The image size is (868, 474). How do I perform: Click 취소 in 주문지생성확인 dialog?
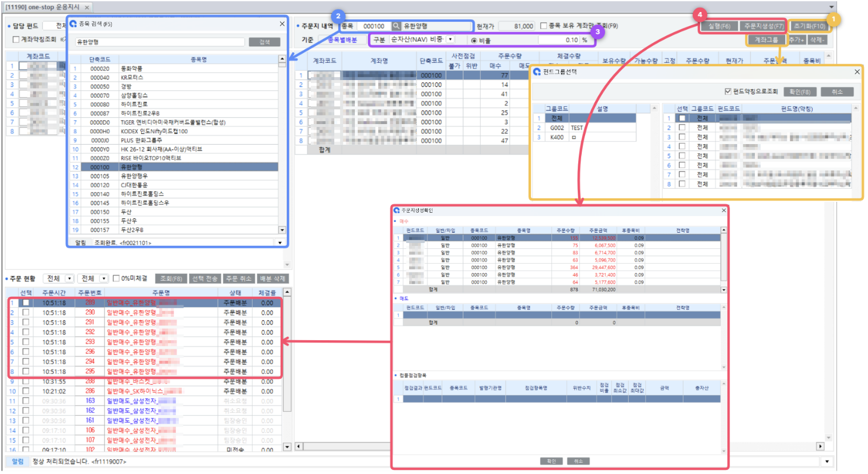[x=578, y=461]
